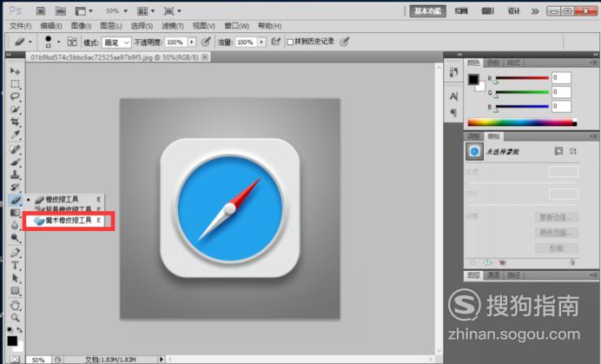Open the 帮助(H) menu
Viewport: 601px width, 364px height.
point(269,26)
